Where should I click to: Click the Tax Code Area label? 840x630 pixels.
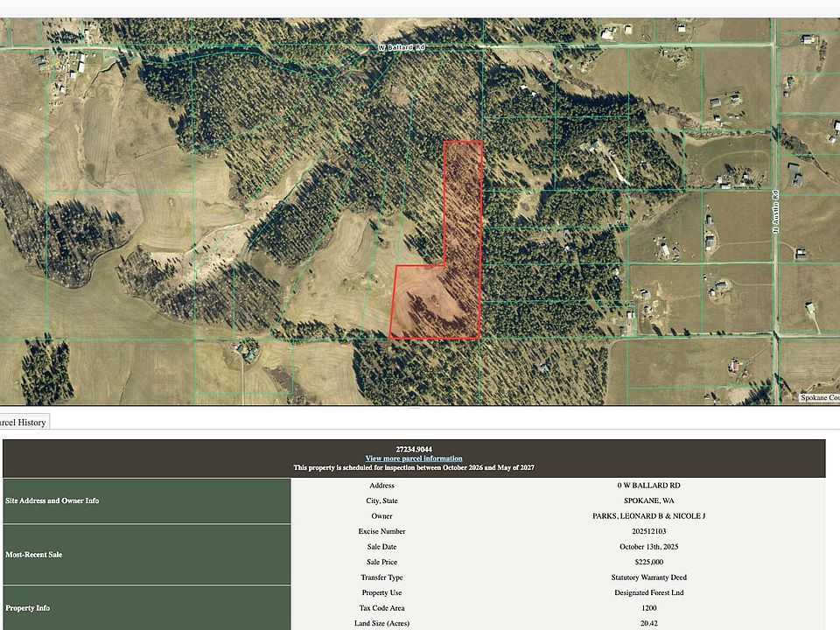pos(381,608)
